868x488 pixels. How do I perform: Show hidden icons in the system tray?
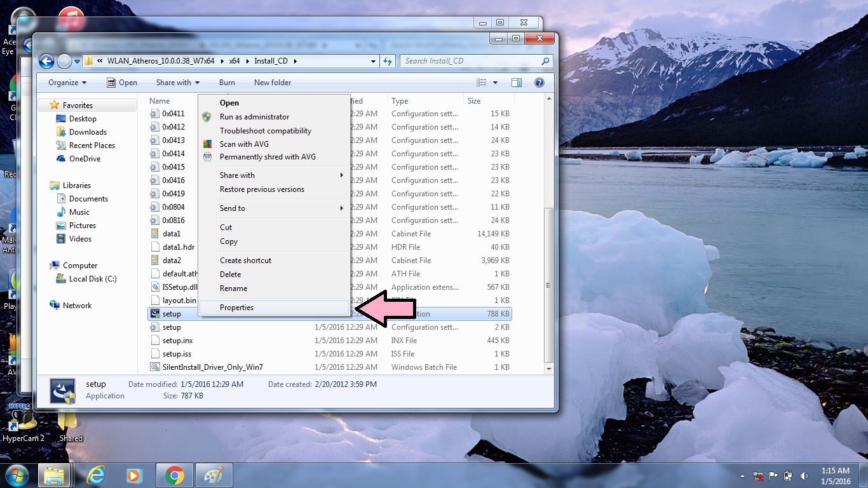point(742,476)
